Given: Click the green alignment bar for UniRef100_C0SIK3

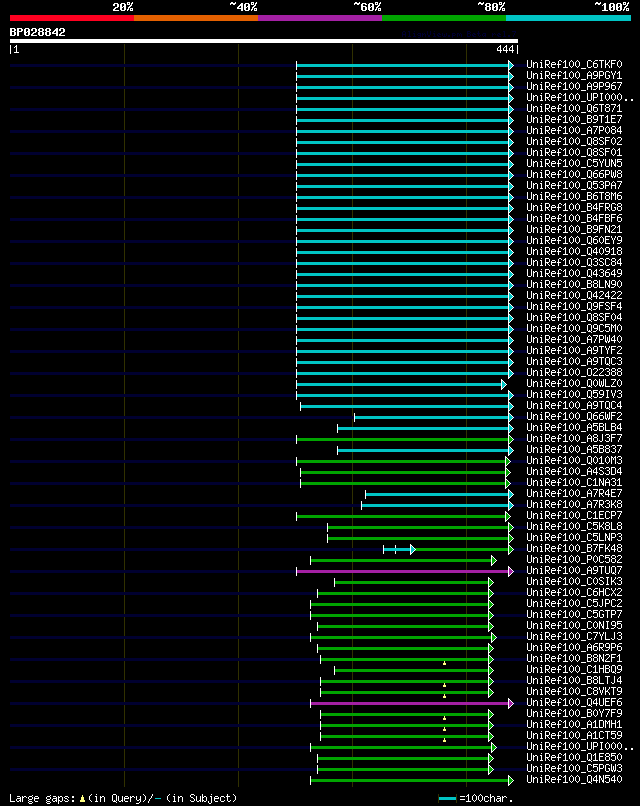Looking at the screenshot, I should [412, 583].
